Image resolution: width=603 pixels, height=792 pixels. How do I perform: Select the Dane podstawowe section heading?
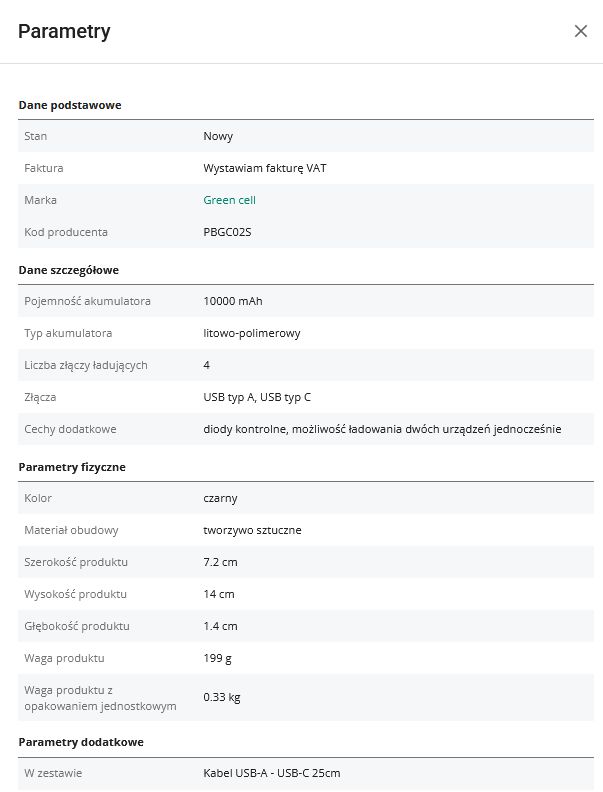(70, 104)
